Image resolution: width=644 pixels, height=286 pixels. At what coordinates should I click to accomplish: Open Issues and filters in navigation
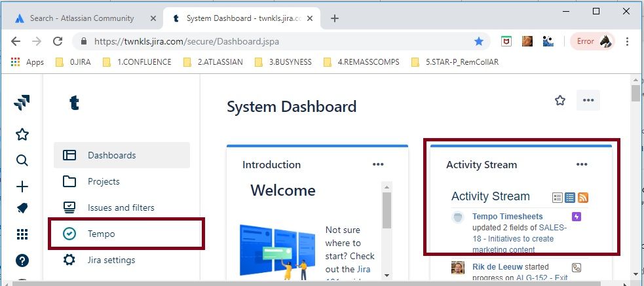click(x=122, y=207)
